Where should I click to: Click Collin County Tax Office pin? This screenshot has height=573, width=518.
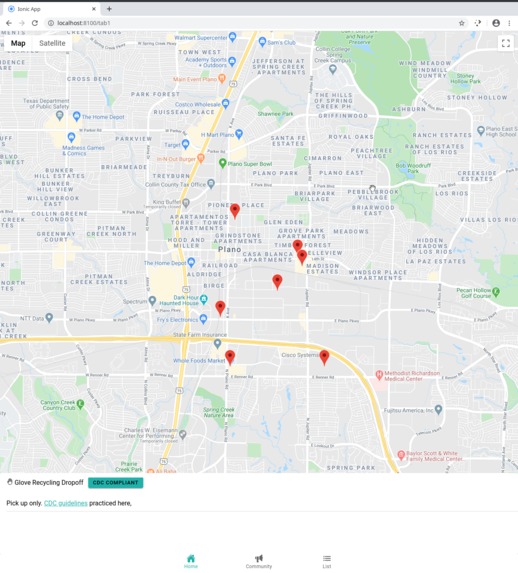211,184
